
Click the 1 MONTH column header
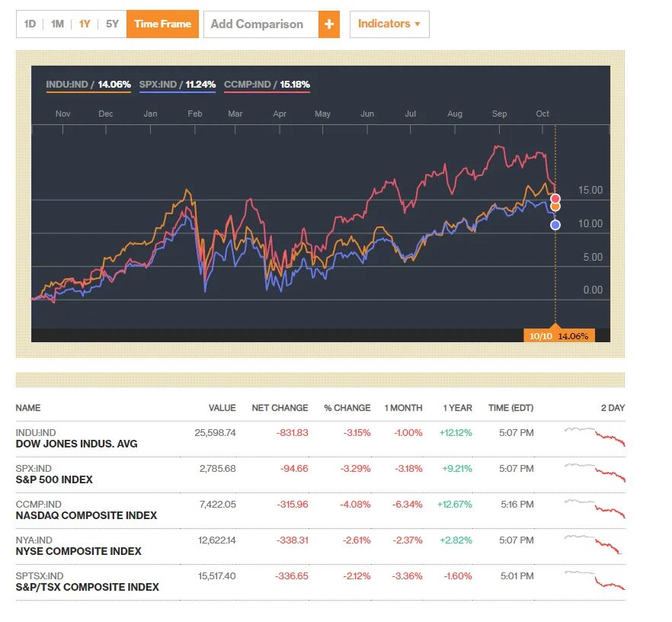[403, 408]
